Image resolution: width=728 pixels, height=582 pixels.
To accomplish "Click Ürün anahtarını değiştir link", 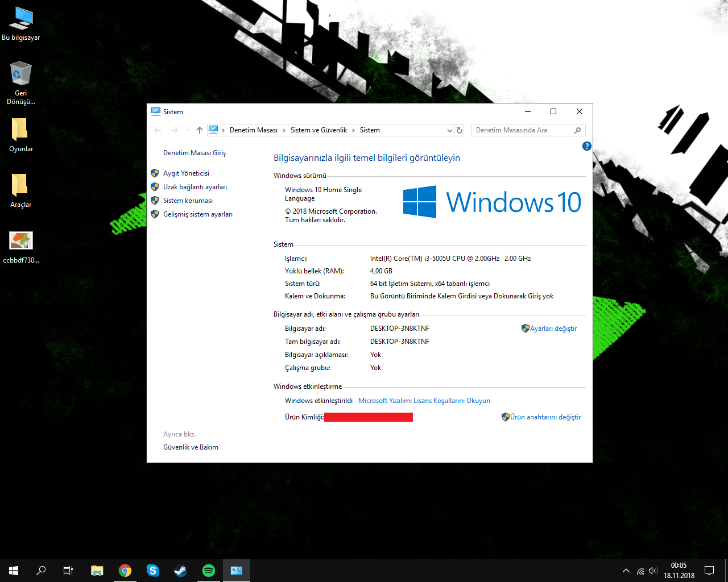I will pos(545,417).
